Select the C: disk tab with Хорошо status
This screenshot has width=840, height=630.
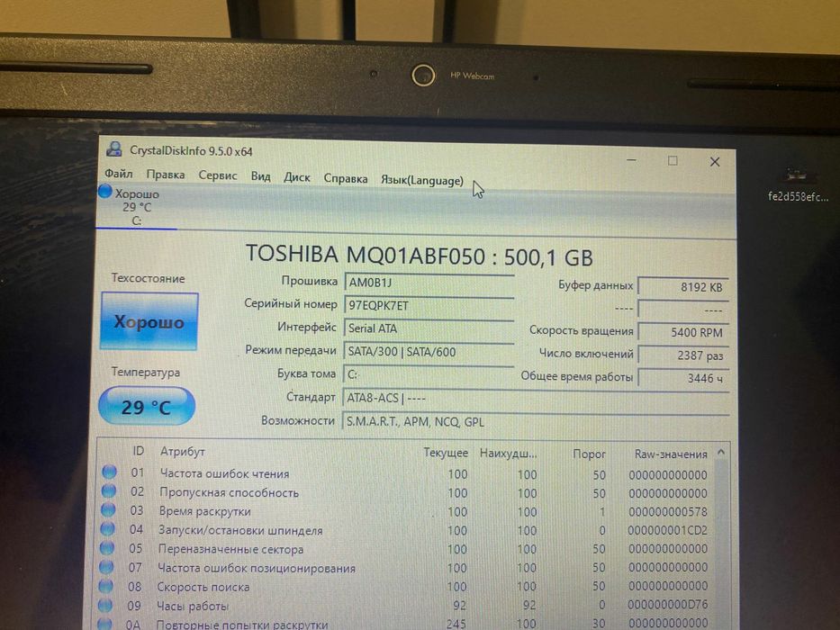click(x=137, y=207)
